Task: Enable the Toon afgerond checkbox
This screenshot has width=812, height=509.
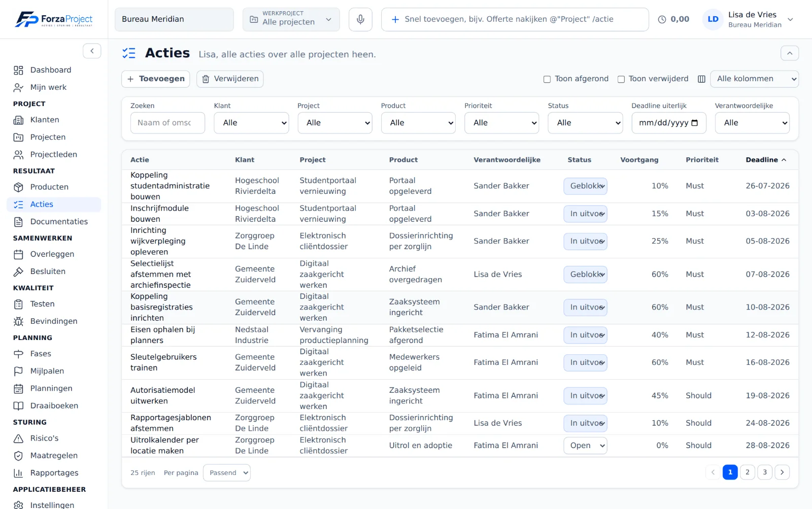Action: tap(547, 79)
